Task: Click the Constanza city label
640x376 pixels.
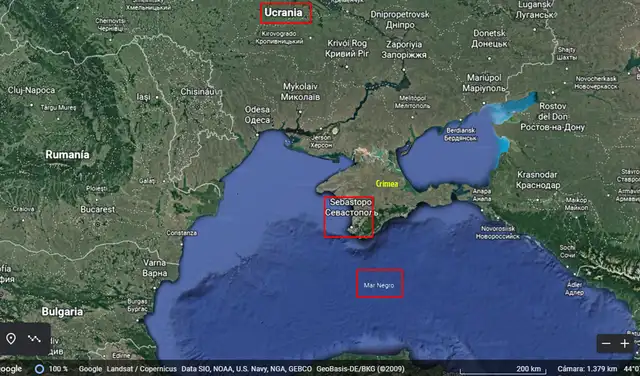Action: [x=182, y=233]
